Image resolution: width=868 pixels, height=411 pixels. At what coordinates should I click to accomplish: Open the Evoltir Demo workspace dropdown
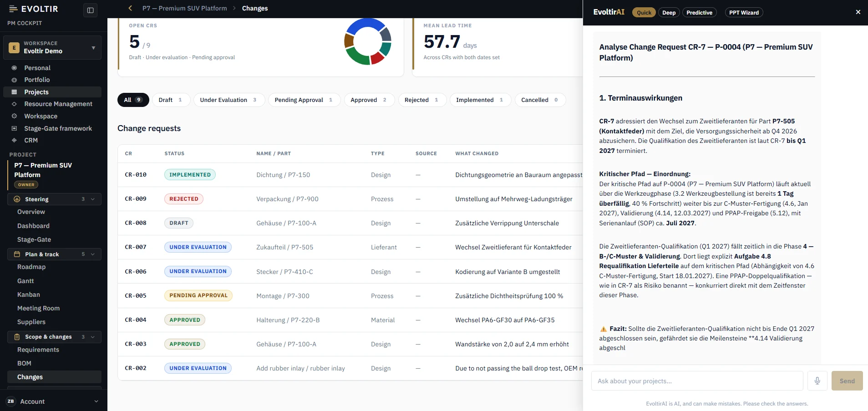(52, 47)
